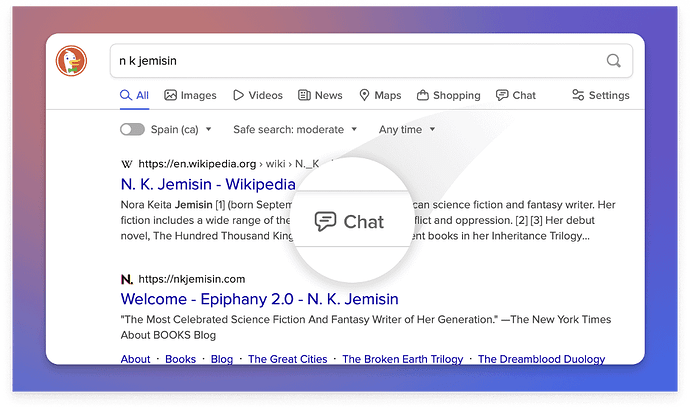The height and width of the screenshot is (411, 690).
Task: Expand the Any time filter dropdown
Action: (x=407, y=129)
